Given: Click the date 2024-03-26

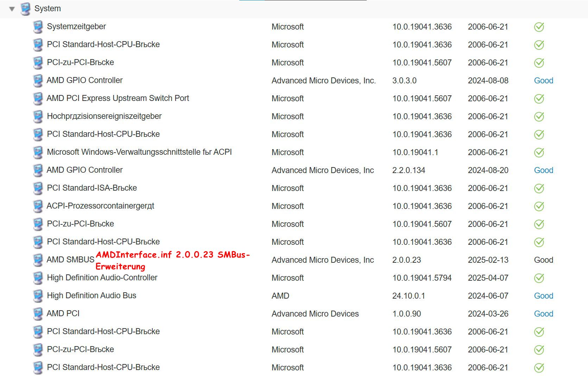Looking at the screenshot, I should tap(488, 314).
